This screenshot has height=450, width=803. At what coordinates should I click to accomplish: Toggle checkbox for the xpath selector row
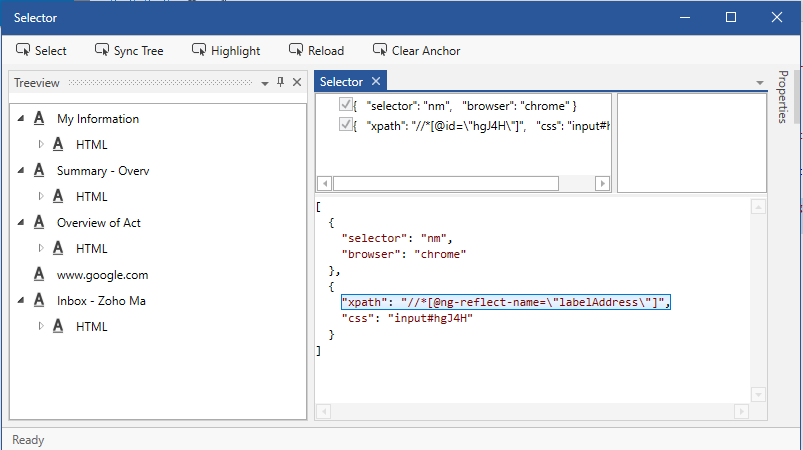tap(346, 125)
